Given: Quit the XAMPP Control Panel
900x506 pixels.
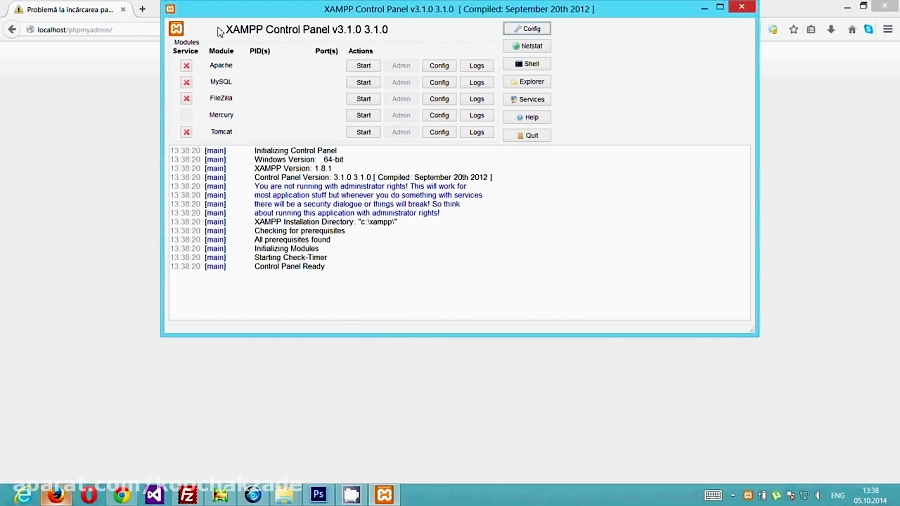Looking at the screenshot, I should click(x=527, y=135).
